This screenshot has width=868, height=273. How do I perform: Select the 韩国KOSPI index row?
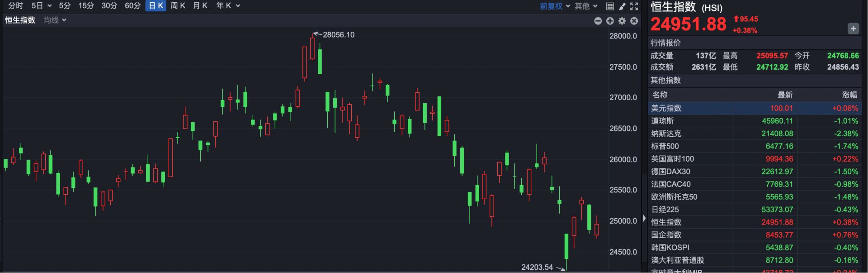(755, 248)
